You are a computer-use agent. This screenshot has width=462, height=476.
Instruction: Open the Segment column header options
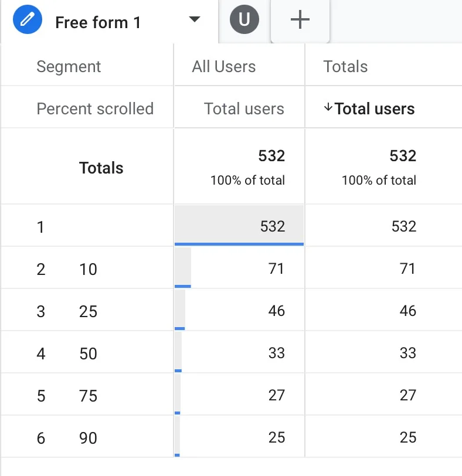pos(69,66)
